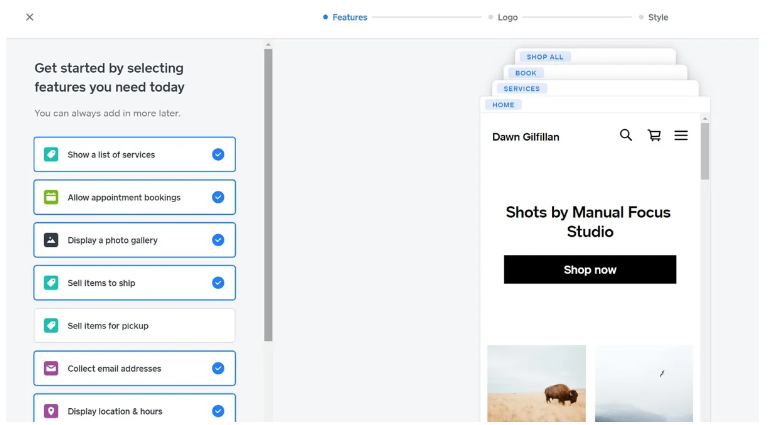Click the purple envelope icon for email addresses

click(x=51, y=368)
